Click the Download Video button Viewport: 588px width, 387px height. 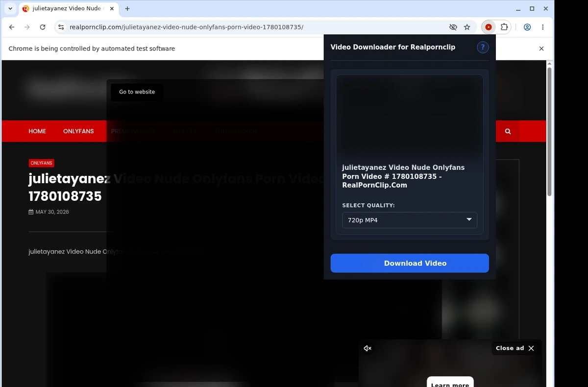tap(410, 263)
